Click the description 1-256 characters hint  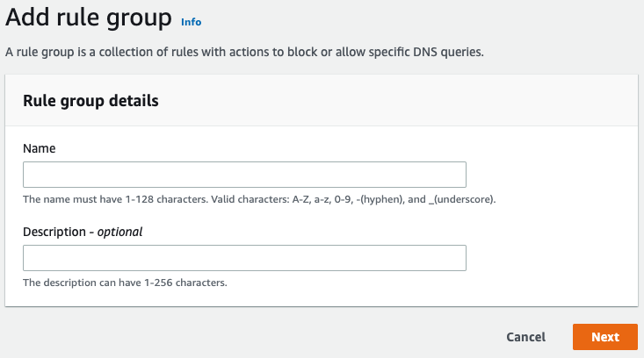(x=125, y=283)
